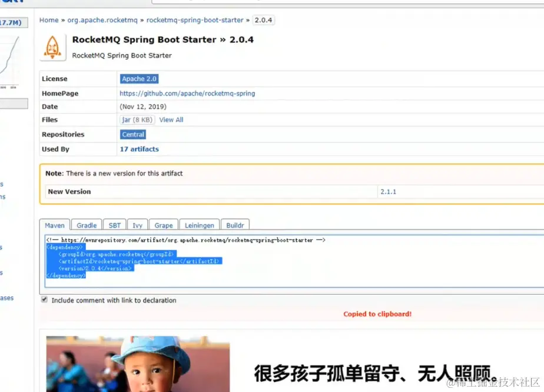Click the 'Copied to clipboard!' message
The height and width of the screenshot is (392, 544).
coord(377,314)
